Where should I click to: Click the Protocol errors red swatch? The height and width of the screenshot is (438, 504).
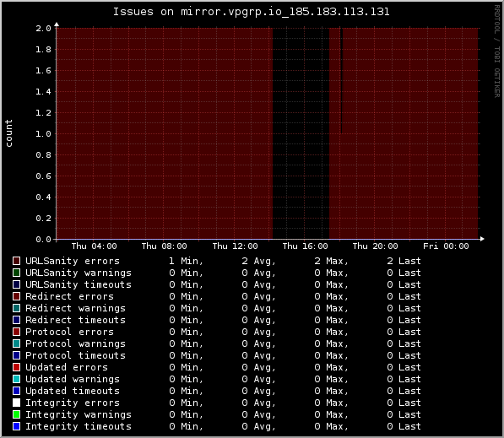click(16, 332)
